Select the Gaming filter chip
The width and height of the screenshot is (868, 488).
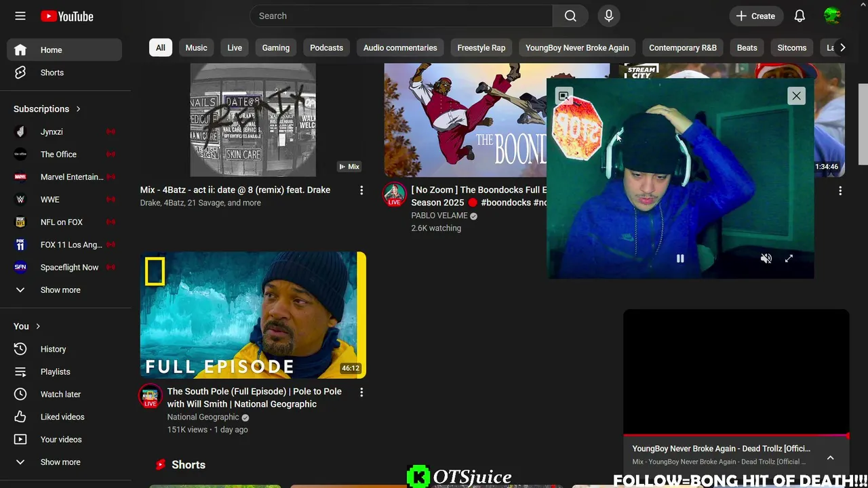click(275, 47)
